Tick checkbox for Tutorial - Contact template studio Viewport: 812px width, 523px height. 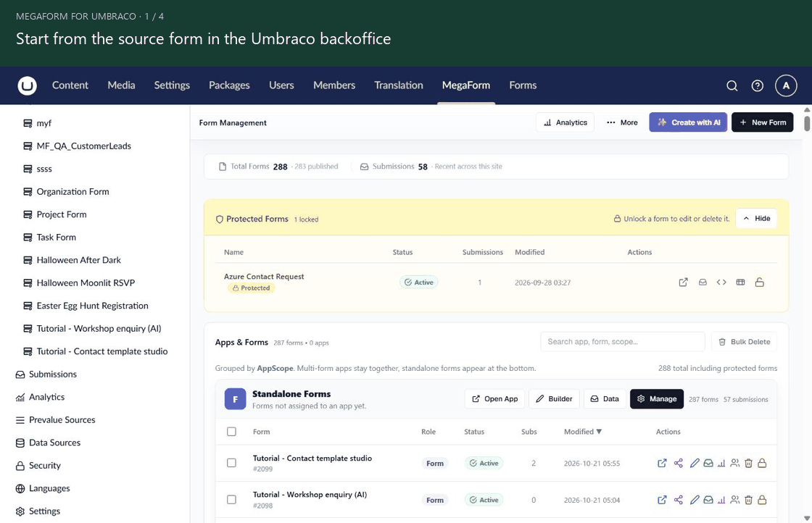coord(231,463)
